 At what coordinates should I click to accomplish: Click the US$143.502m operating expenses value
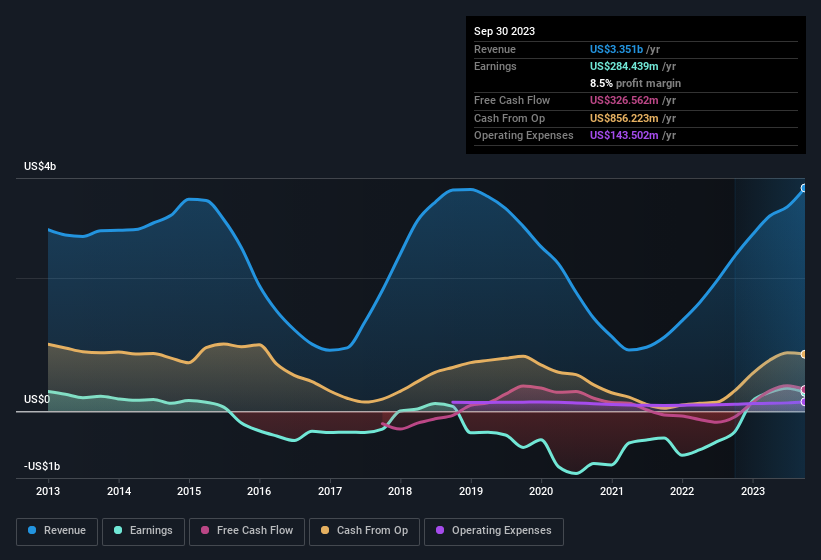point(624,136)
